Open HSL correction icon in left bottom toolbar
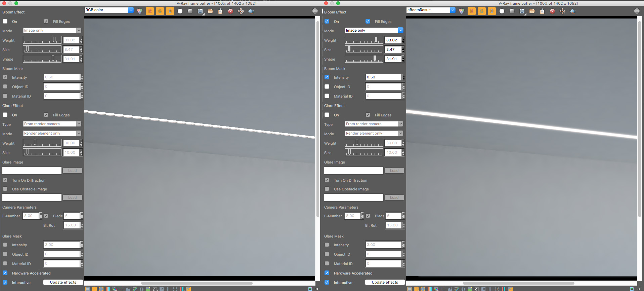 [x=115, y=289]
